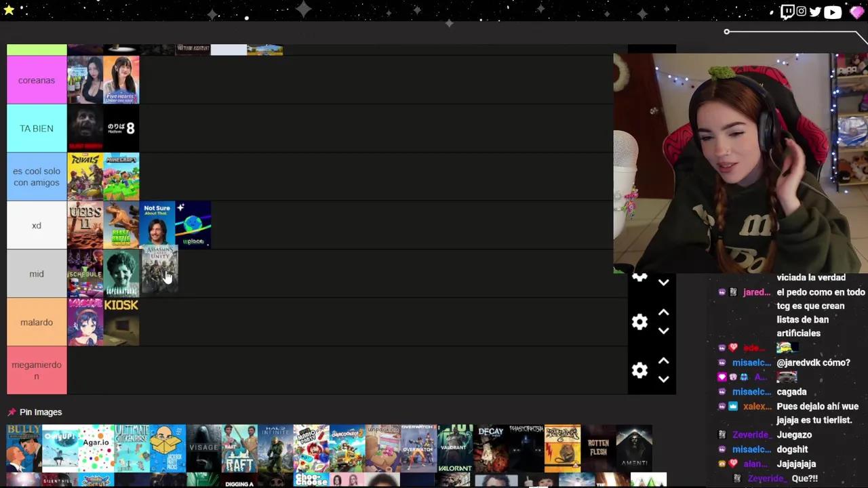The image size is (868, 488).
Task: Click the @jaredvdk cómo? chat message
Action: tap(813, 363)
